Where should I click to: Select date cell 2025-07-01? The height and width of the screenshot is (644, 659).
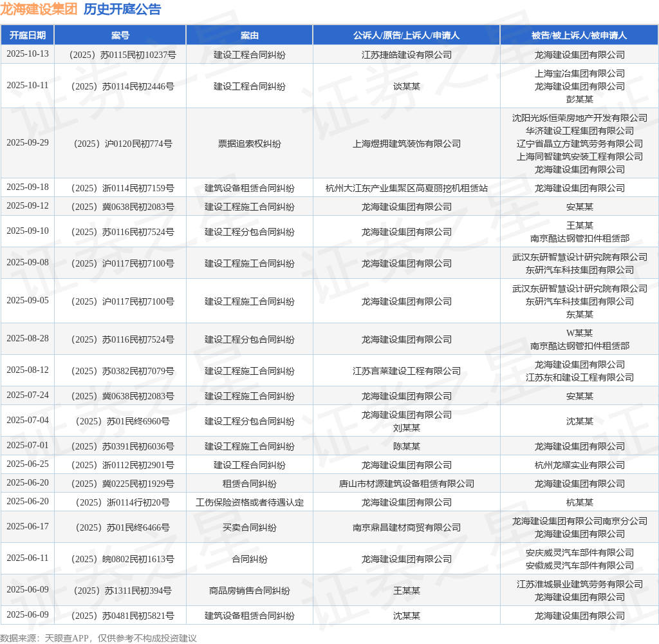click(27, 446)
